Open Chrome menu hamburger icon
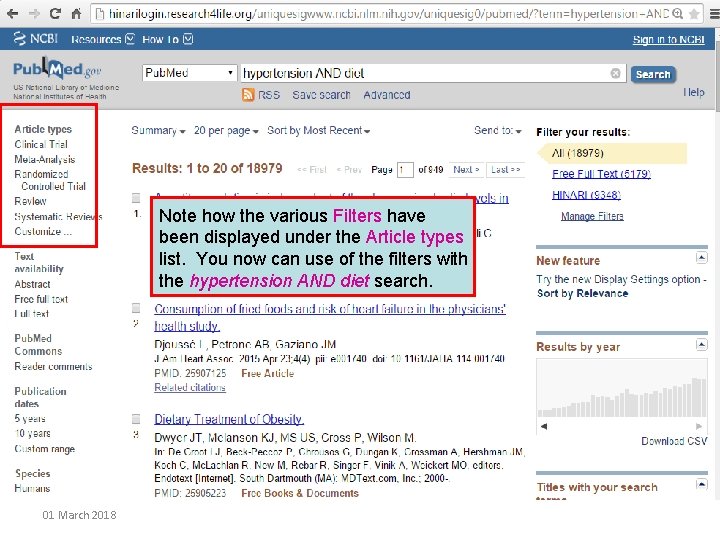This screenshot has height=540, width=720. coord(714,14)
